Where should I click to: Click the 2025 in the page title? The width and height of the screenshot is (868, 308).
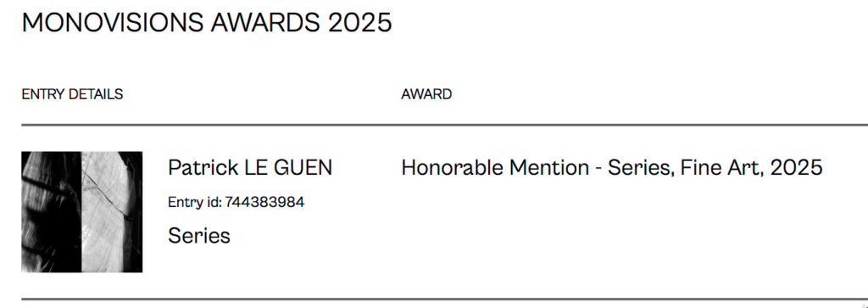360,23
